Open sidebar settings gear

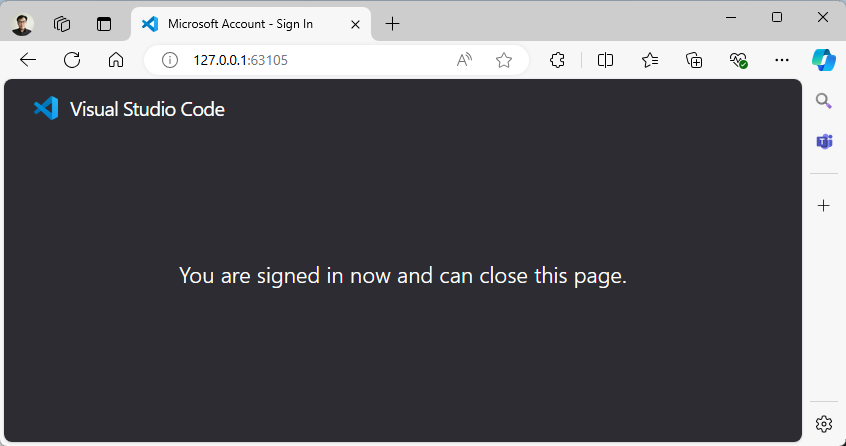(824, 424)
